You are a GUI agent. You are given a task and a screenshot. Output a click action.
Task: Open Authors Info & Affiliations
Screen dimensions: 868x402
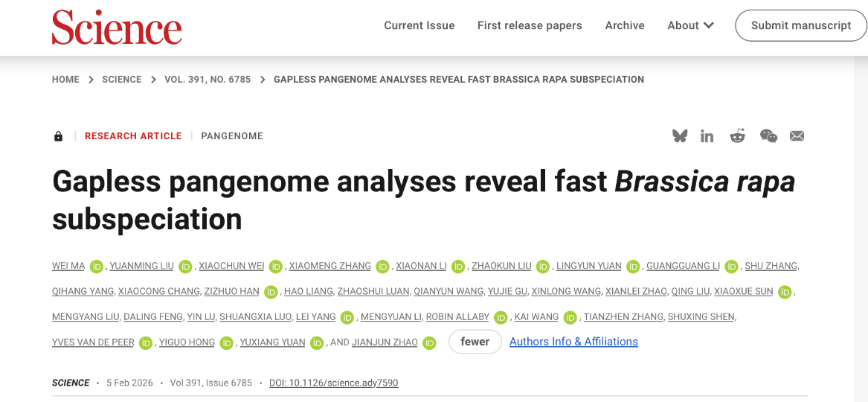(573, 342)
